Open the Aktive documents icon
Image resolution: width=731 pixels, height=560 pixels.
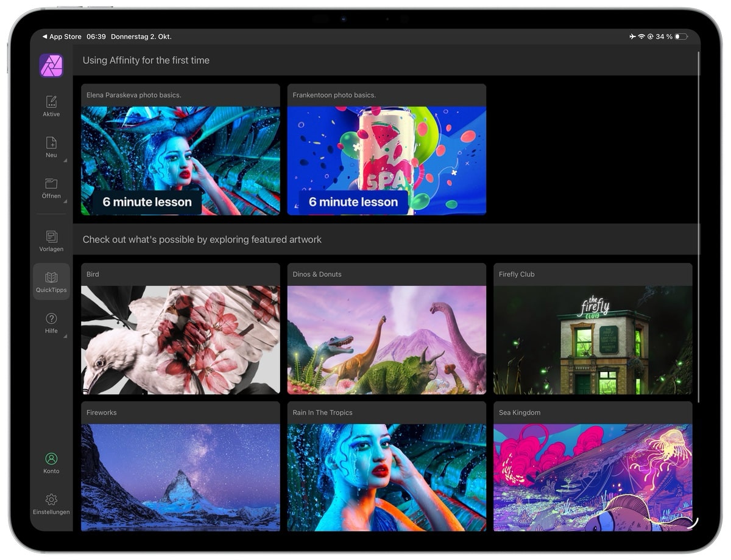point(51,102)
